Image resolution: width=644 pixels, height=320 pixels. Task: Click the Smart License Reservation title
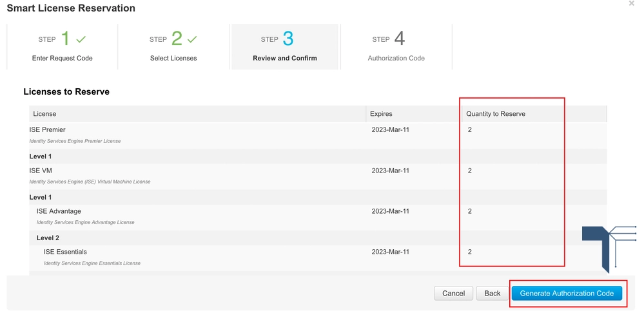click(71, 8)
